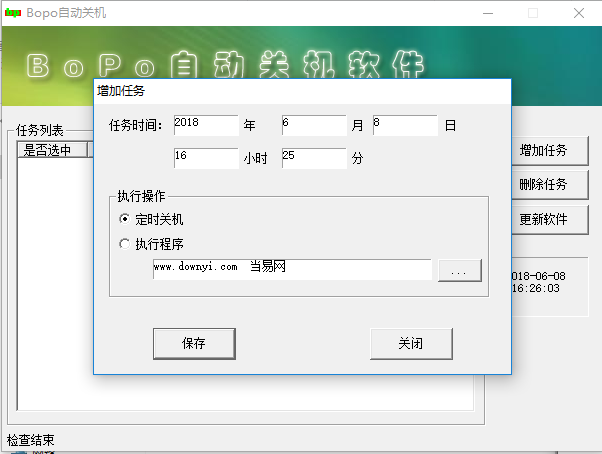Click 更新软件 button in main window
602x454 pixels.
click(x=550, y=220)
